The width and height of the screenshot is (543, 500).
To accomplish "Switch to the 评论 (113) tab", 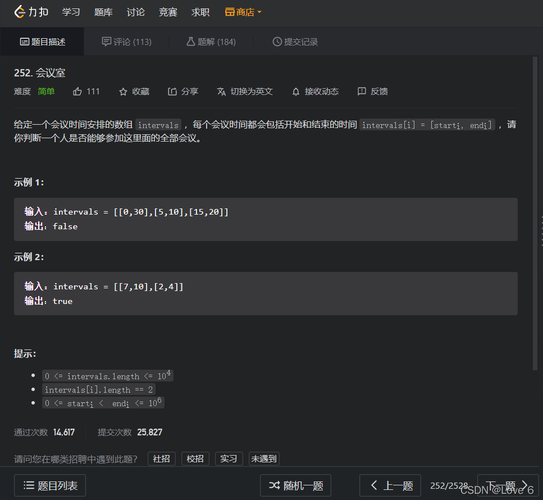I will pyautogui.click(x=126, y=42).
